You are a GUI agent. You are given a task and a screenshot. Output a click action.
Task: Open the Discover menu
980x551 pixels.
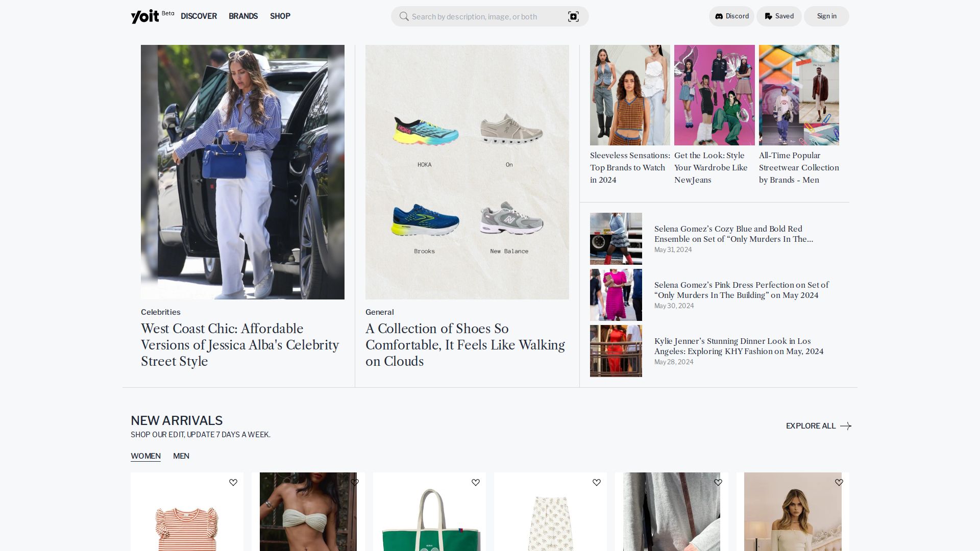pyautogui.click(x=199, y=16)
